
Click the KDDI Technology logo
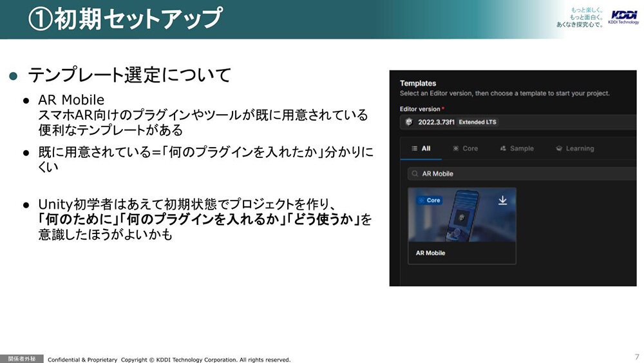[623, 17]
